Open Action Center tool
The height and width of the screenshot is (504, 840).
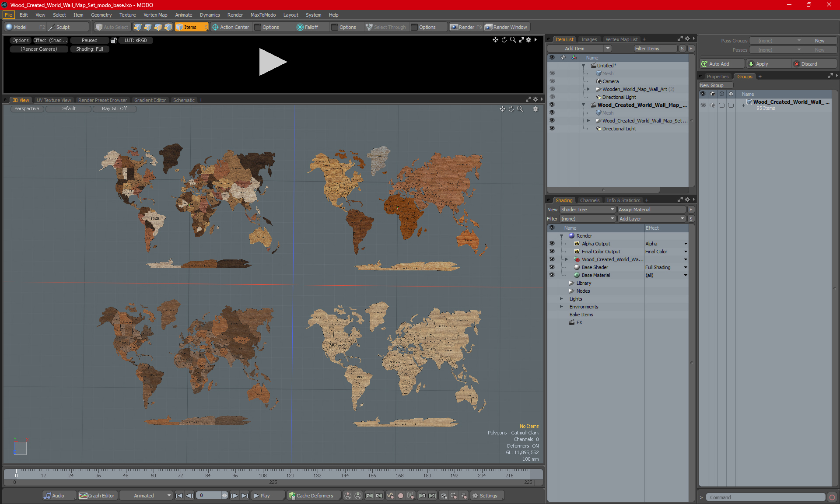231,27
